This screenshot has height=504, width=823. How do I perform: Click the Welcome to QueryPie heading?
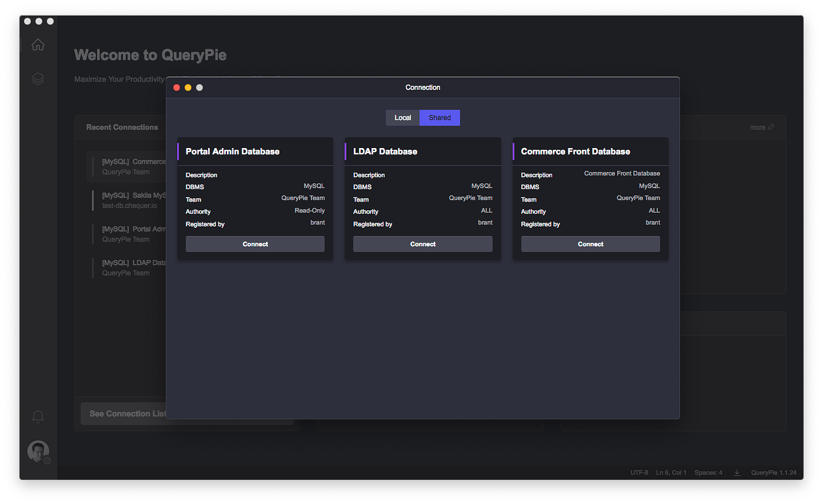[150, 55]
